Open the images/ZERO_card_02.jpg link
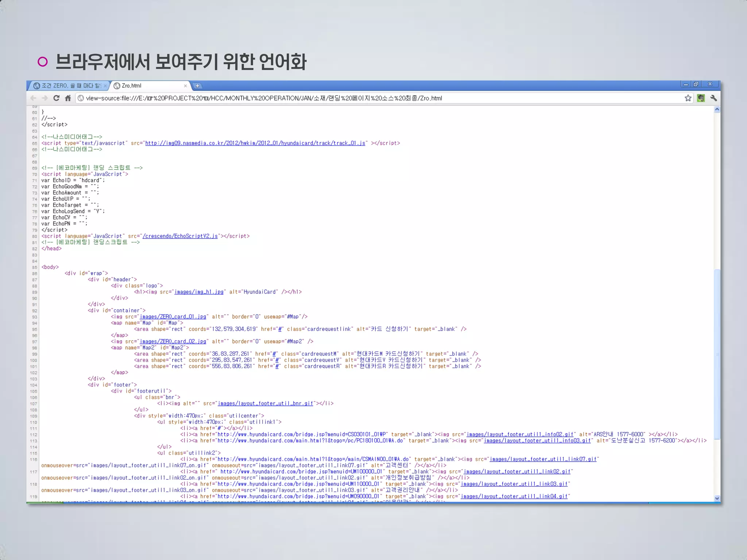Viewport: 747px width, 560px height. (173, 342)
